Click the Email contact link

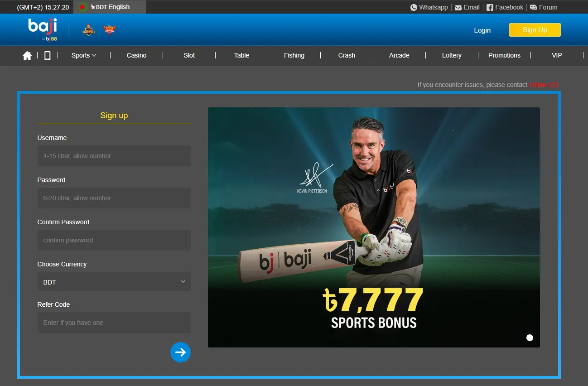(x=467, y=7)
